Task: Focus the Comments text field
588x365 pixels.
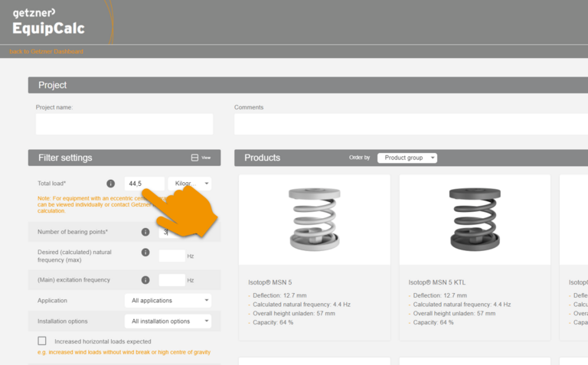Action: pos(411,124)
